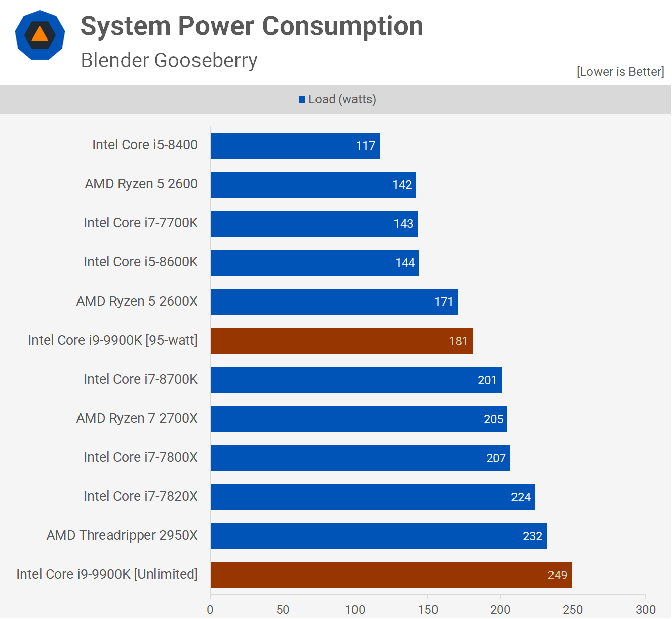Screen dimensions: 672x619
Task: Click the blue Load (watts) legend square
Action: click(302, 100)
